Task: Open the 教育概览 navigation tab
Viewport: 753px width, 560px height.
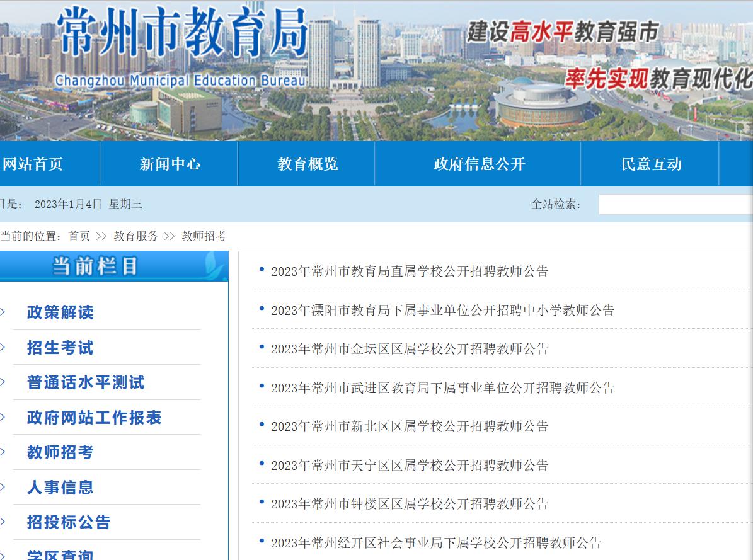Action: (x=308, y=164)
